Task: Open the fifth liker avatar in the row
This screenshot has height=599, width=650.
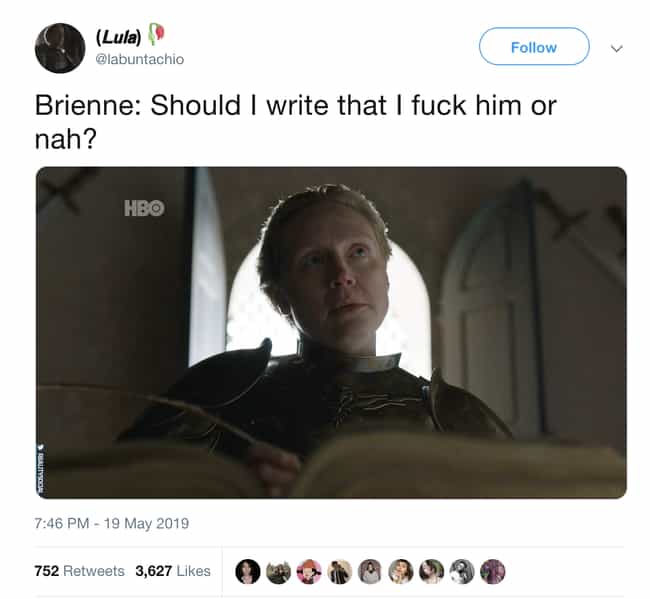Action: pyautogui.click(x=370, y=571)
